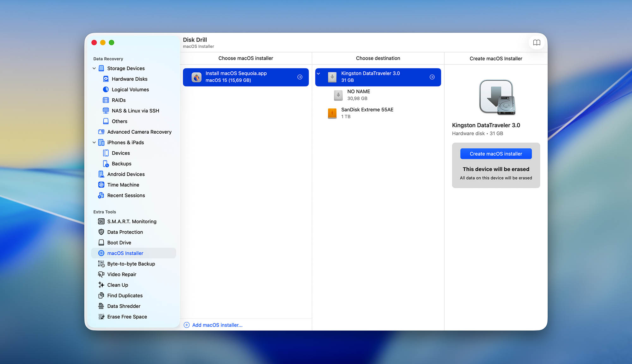Open the macOS Installer sidebar item
The image size is (632, 364).
125,253
